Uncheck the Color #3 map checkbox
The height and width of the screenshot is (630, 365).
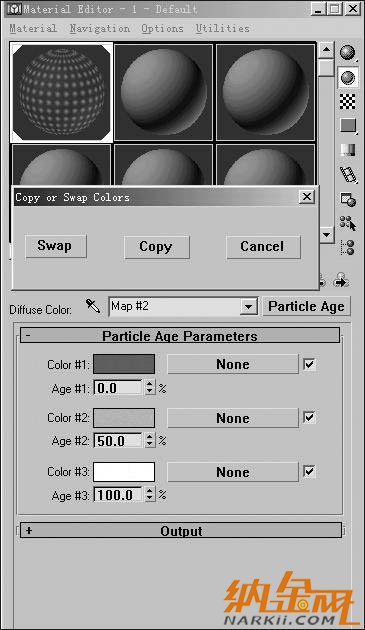[x=309, y=471]
